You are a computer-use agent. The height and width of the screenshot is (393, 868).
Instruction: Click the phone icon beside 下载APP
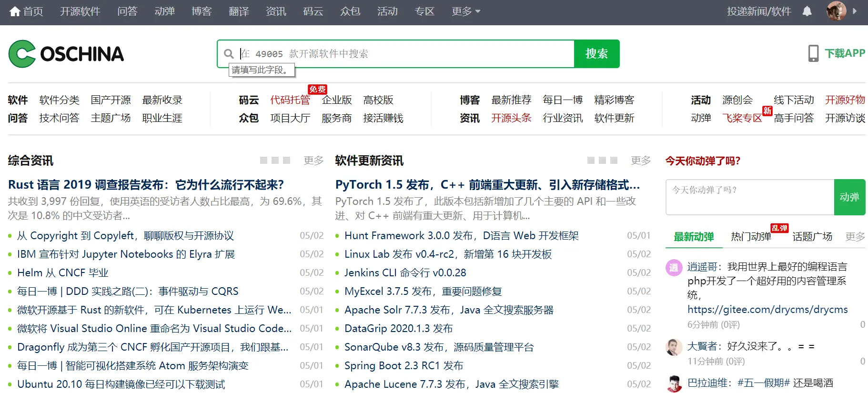tap(813, 53)
